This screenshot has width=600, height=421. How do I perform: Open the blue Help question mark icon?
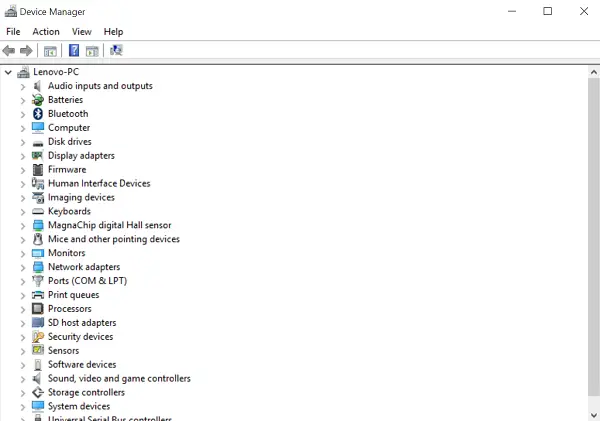(74, 51)
